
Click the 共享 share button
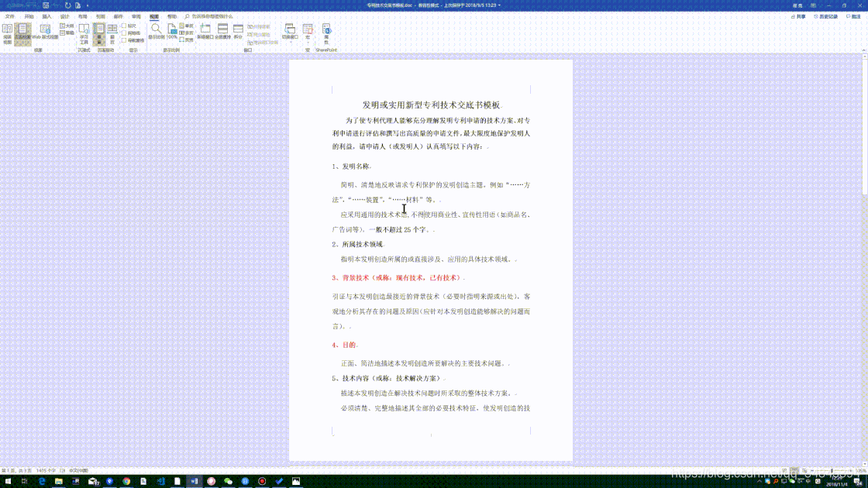tap(798, 16)
